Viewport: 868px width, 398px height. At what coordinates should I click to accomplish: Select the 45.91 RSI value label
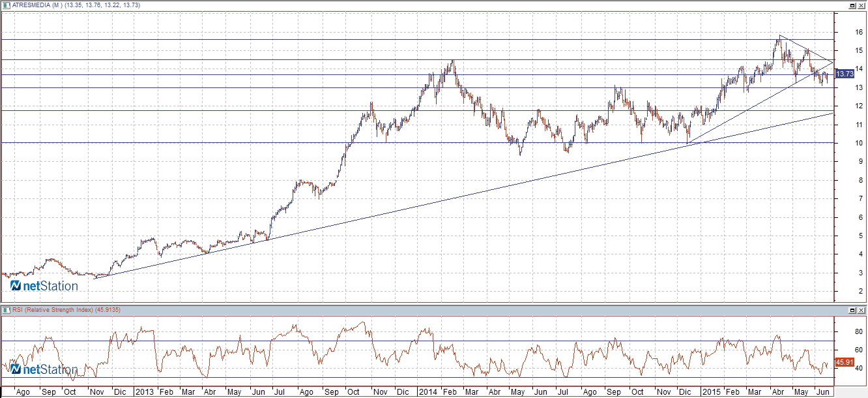[844, 361]
